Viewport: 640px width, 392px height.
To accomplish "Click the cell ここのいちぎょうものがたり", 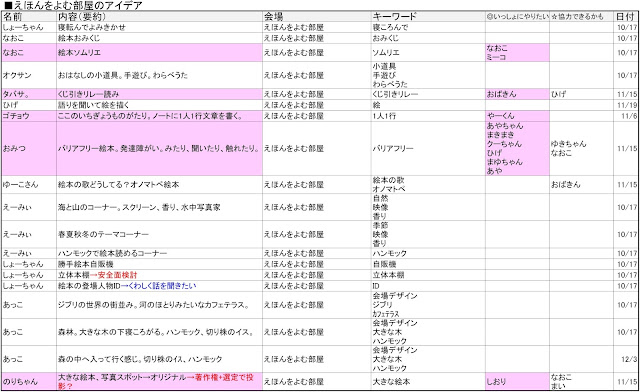I will pos(159,116).
